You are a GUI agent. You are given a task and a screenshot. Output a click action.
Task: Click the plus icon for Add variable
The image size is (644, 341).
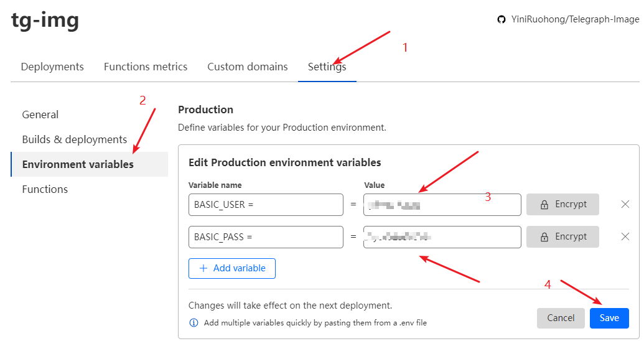click(x=203, y=268)
